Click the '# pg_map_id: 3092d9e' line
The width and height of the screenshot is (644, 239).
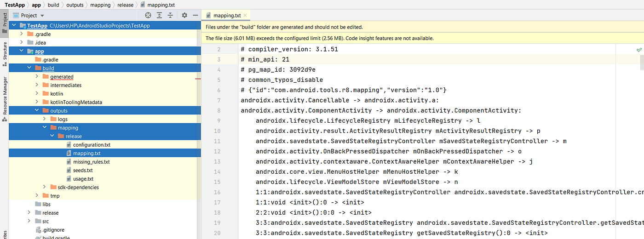278,70
